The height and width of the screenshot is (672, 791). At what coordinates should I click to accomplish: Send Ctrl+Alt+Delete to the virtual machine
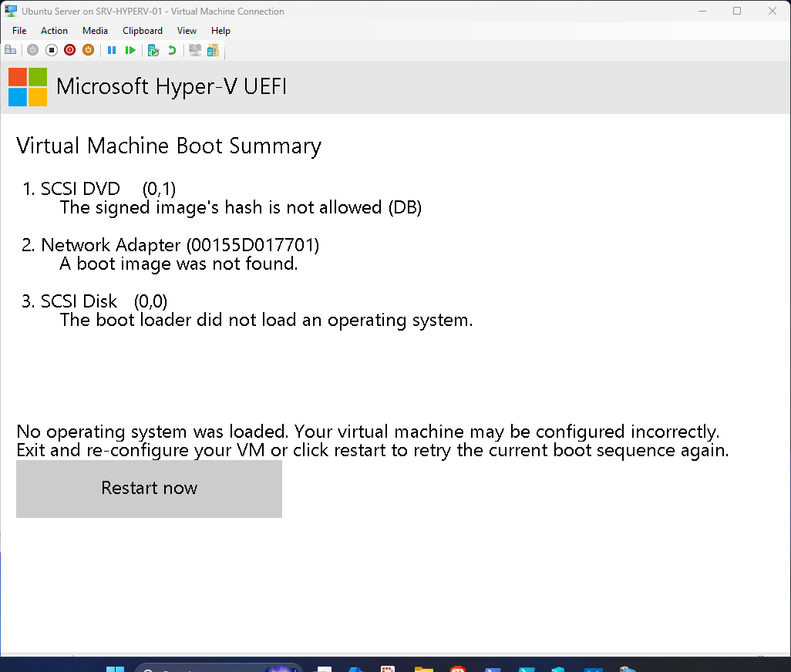10,50
